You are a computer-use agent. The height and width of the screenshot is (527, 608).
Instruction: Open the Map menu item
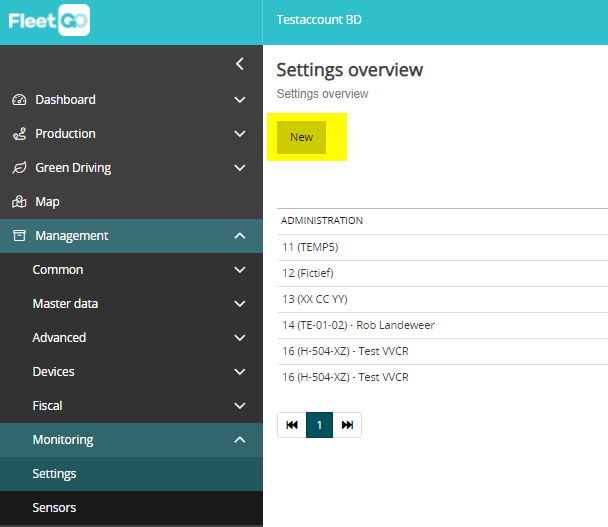tap(131, 202)
